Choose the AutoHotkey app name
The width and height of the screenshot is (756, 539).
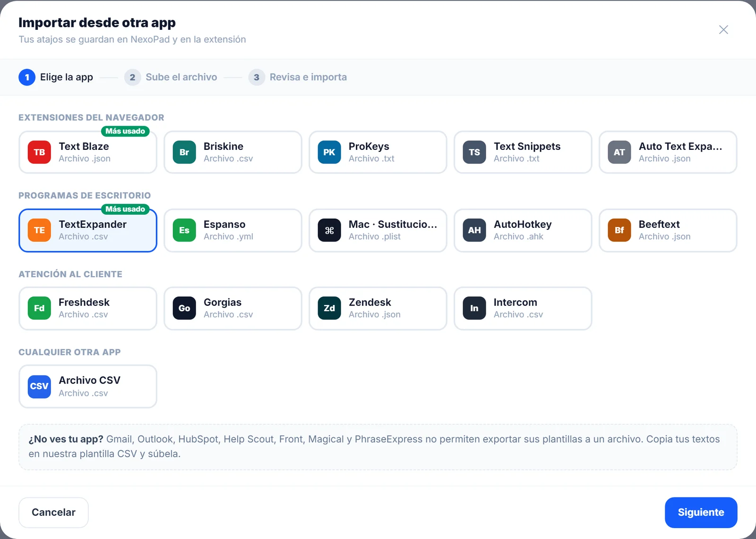[x=523, y=225]
